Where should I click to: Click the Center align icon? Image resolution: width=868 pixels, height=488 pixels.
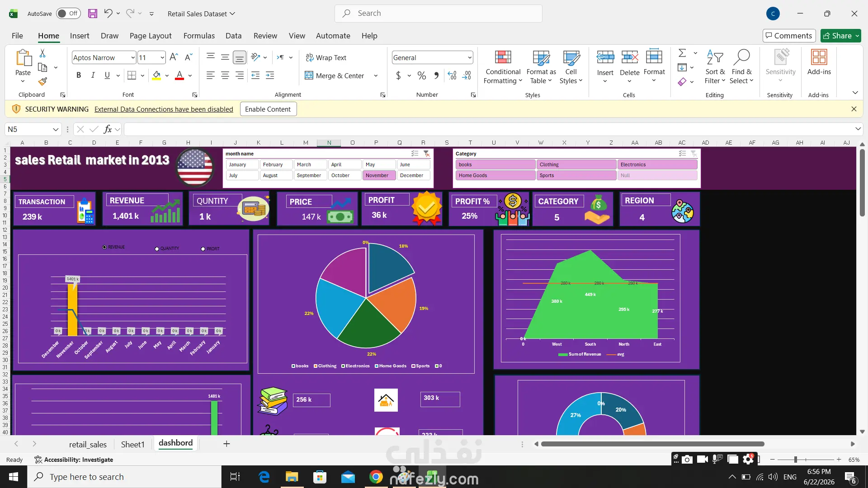point(225,75)
